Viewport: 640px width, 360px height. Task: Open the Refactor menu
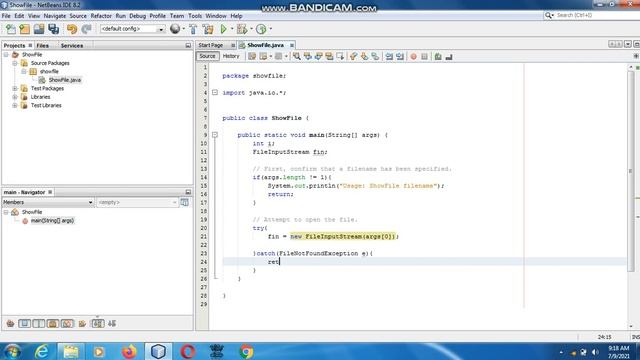coord(101,16)
